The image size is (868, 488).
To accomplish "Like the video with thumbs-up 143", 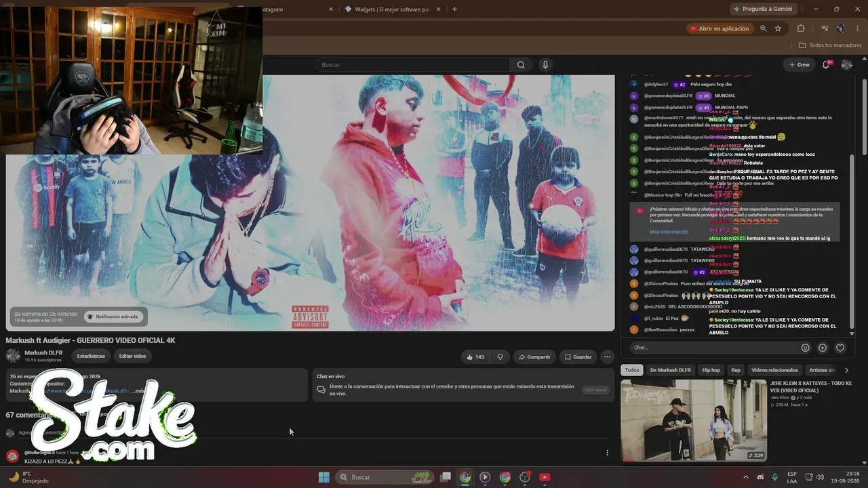I will click(475, 357).
